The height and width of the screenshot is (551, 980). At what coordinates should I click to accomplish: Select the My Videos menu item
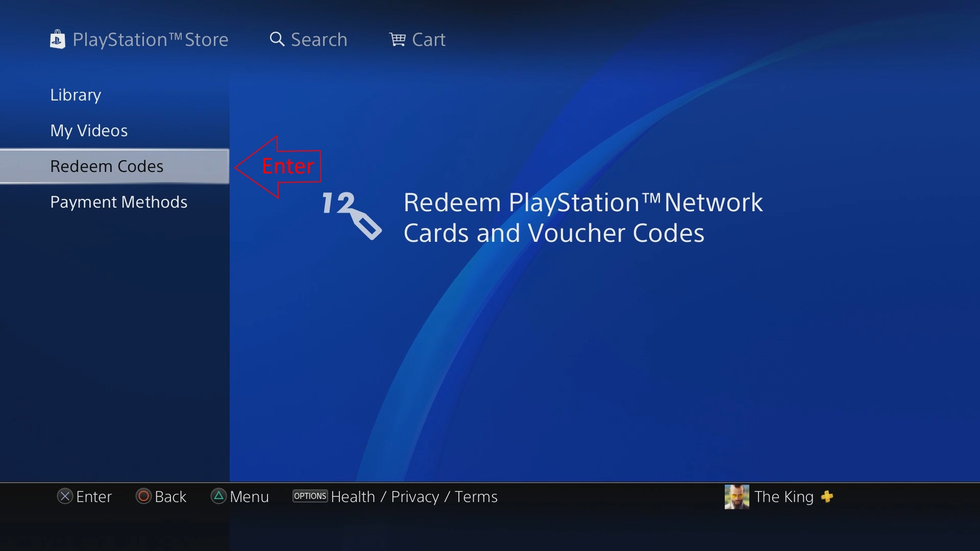[x=89, y=131]
